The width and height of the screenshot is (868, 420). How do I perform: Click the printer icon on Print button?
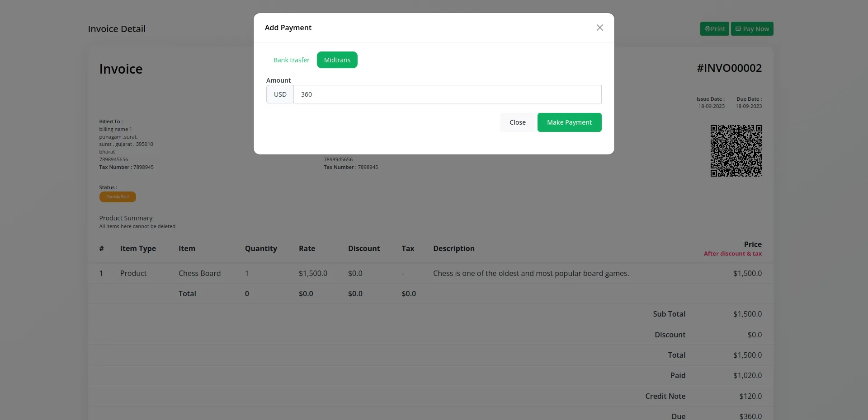708,29
